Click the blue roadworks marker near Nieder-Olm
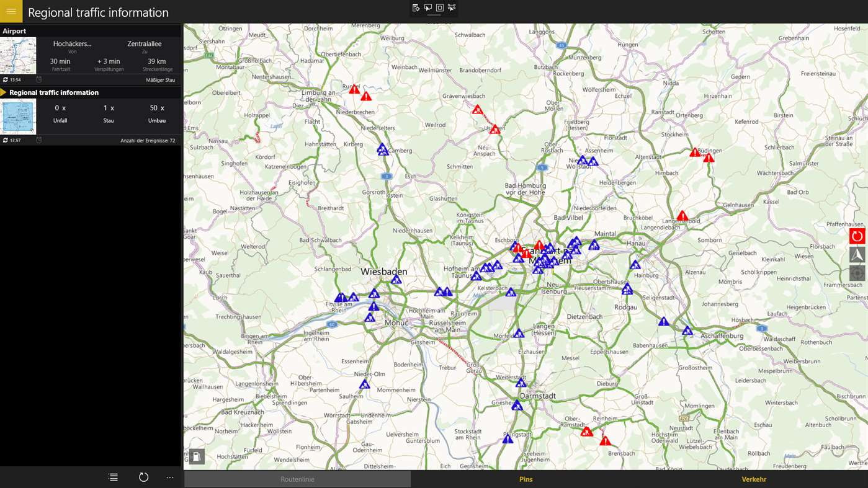This screenshot has width=868, height=488. 364,384
